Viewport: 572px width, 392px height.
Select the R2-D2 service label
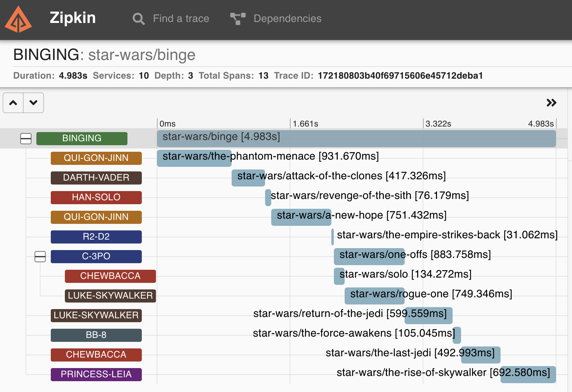pyautogui.click(x=96, y=237)
